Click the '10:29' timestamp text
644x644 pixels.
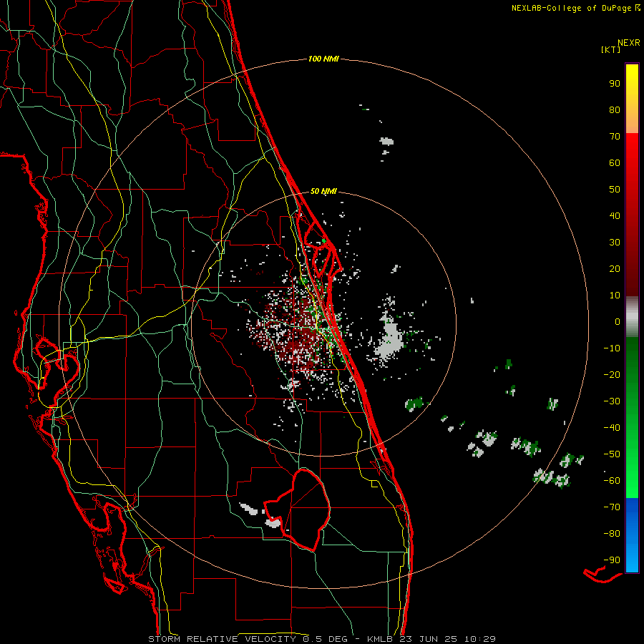click(479, 639)
